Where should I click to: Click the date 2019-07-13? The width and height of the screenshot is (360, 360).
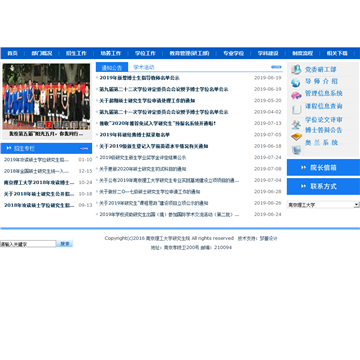tap(268, 123)
